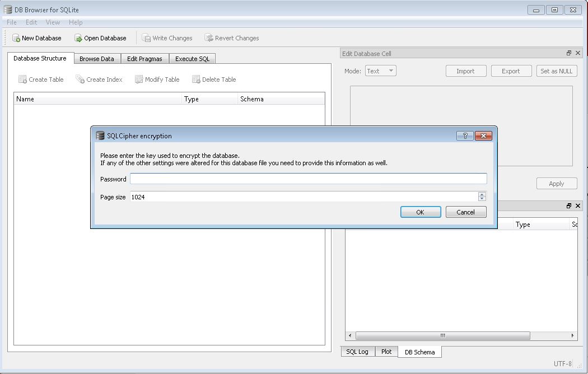Open the View menu
This screenshot has height=374, width=588.
[53, 22]
